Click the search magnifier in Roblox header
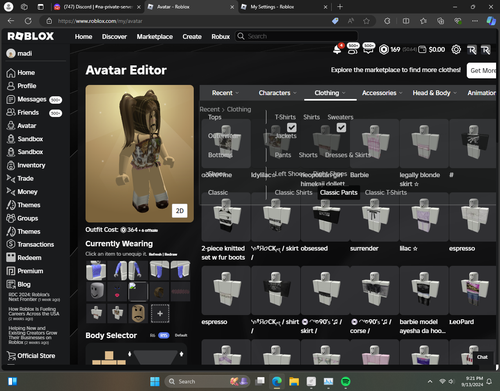The image size is (500, 391). [x=241, y=36]
